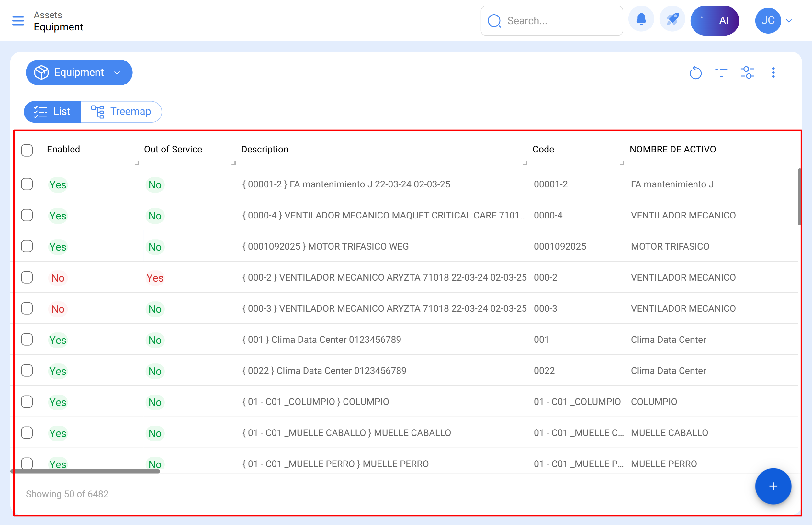This screenshot has height=525, width=812.
Task: Check the MOTOR TRIFASICO WEG row
Action: click(x=27, y=246)
